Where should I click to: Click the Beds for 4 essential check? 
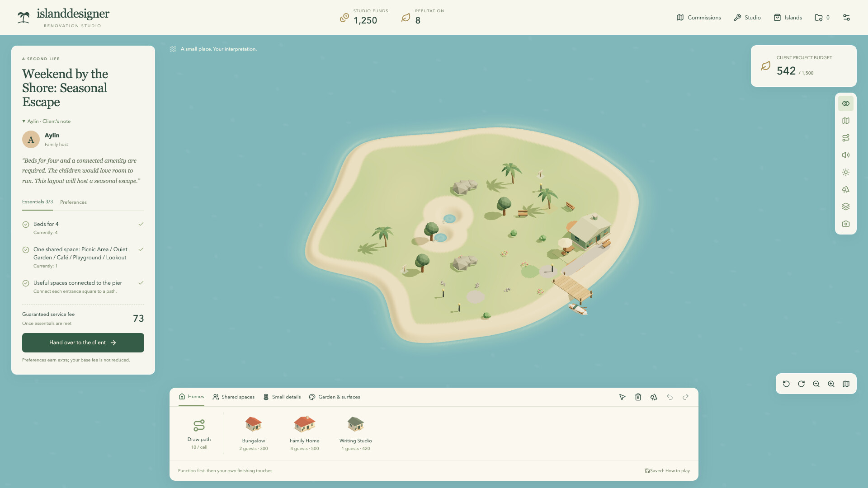pos(26,224)
